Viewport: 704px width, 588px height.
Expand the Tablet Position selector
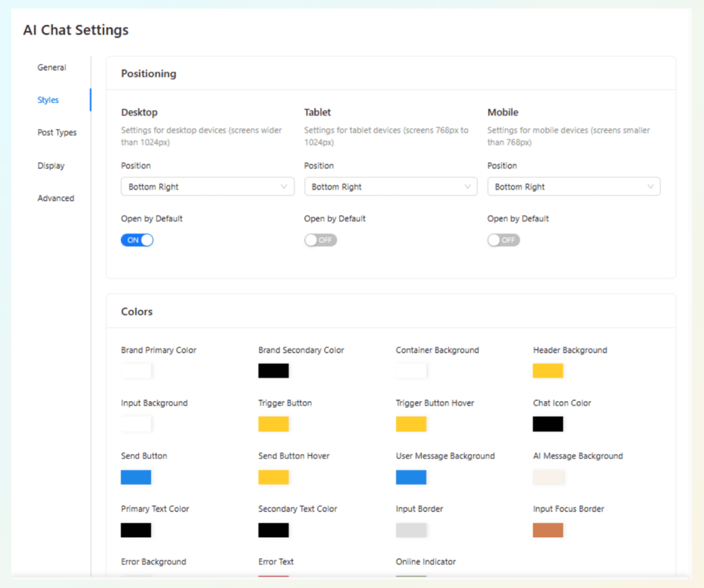[x=390, y=186]
